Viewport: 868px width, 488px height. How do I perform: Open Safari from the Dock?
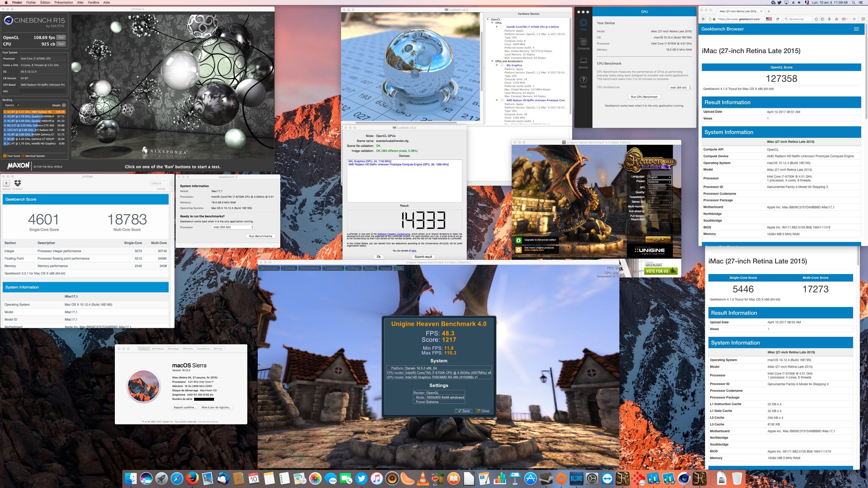(x=177, y=479)
